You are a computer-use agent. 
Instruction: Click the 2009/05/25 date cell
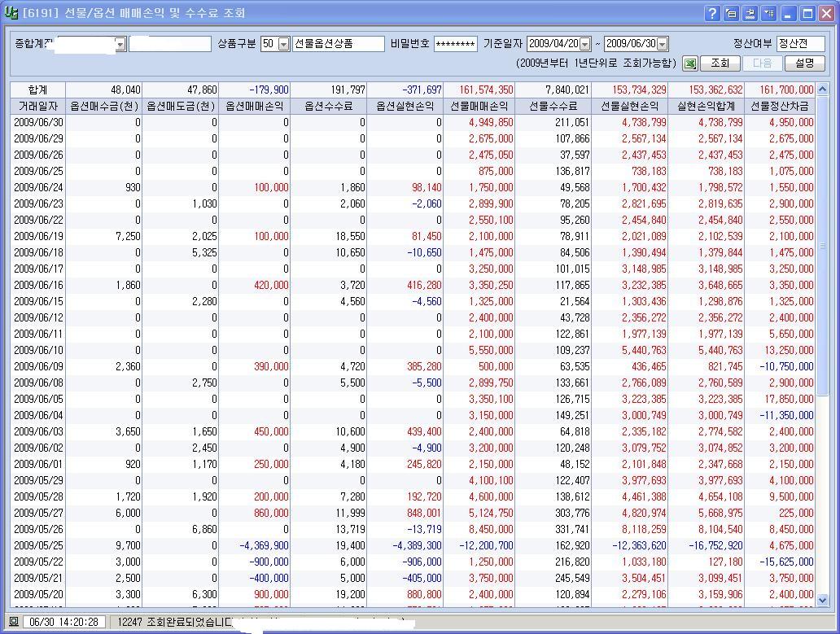click(x=38, y=545)
